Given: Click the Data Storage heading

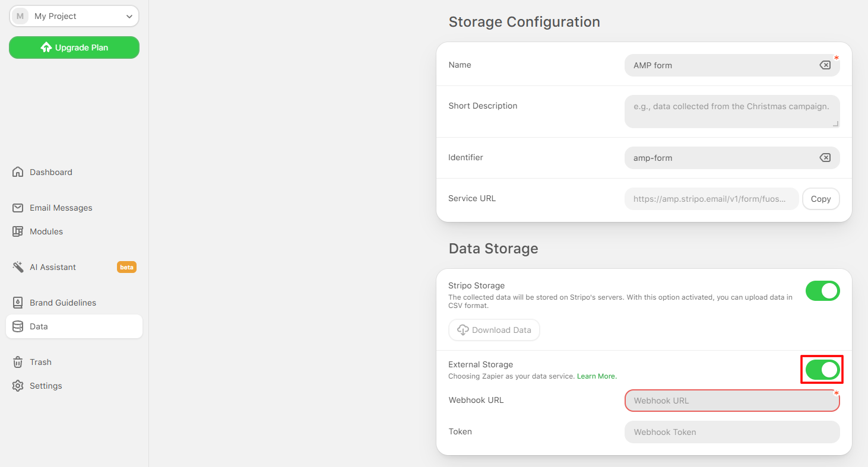Looking at the screenshot, I should pyautogui.click(x=493, y=248).
